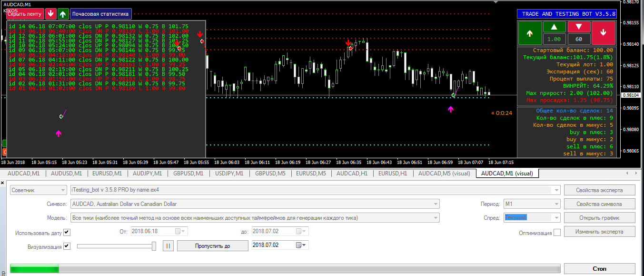
Task: Click the Скрыть ленту button
Action: click(x=24, y=14)
